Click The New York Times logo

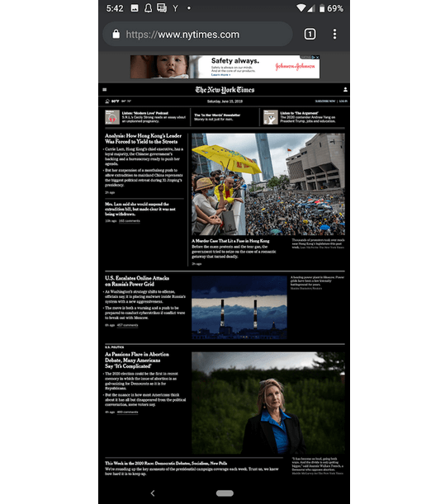(x=225, y=90)
